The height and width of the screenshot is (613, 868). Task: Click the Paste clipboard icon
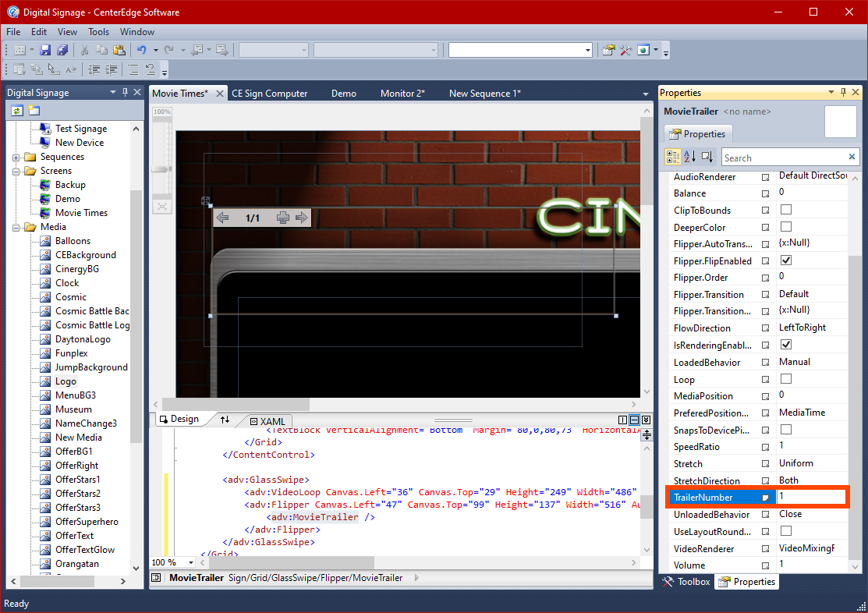click(119, 51)
